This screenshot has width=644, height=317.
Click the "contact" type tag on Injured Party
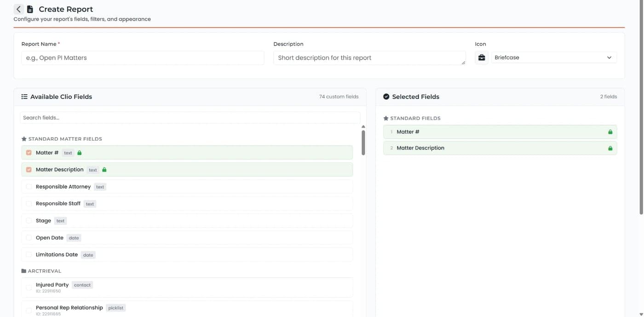82,285
